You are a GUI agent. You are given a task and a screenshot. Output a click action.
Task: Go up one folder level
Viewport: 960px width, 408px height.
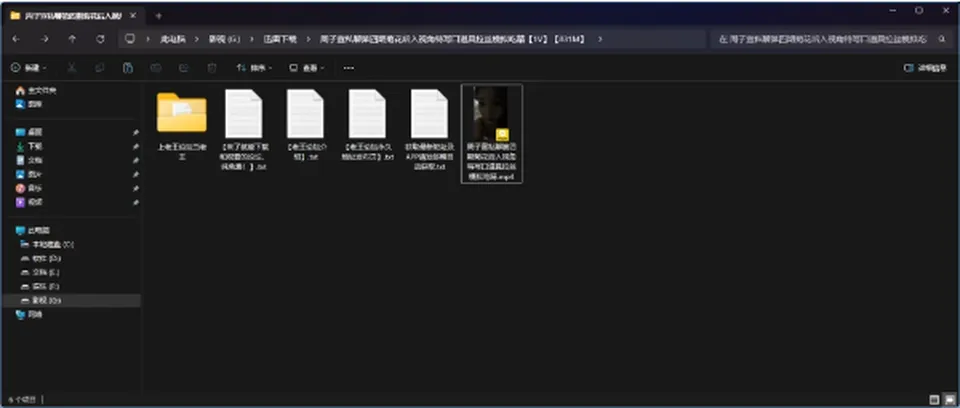72,39
